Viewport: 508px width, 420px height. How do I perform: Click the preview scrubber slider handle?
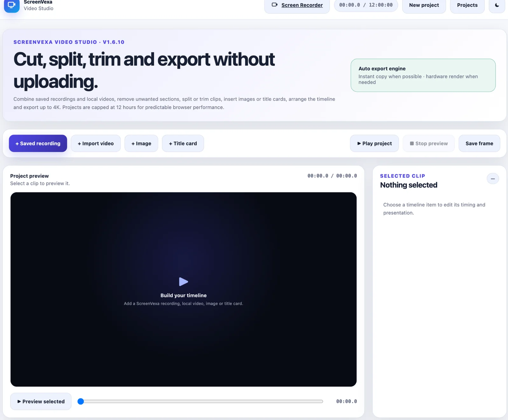point(81,402)
